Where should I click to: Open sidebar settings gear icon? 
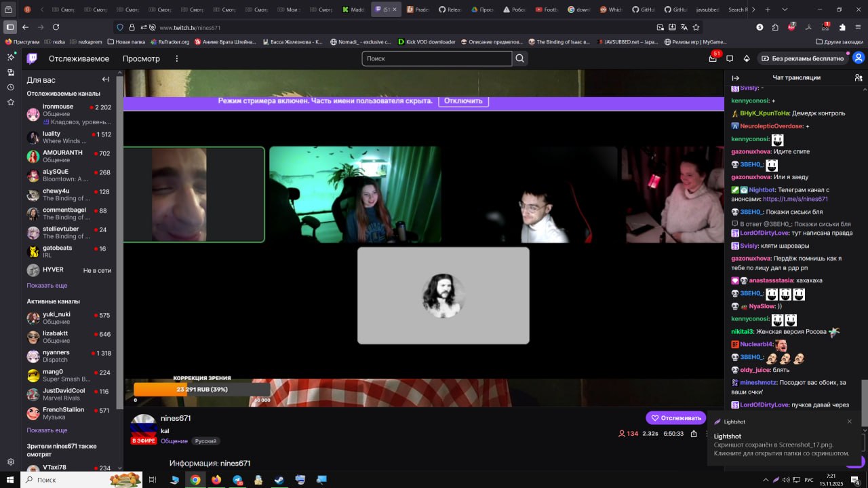[10, 462]
